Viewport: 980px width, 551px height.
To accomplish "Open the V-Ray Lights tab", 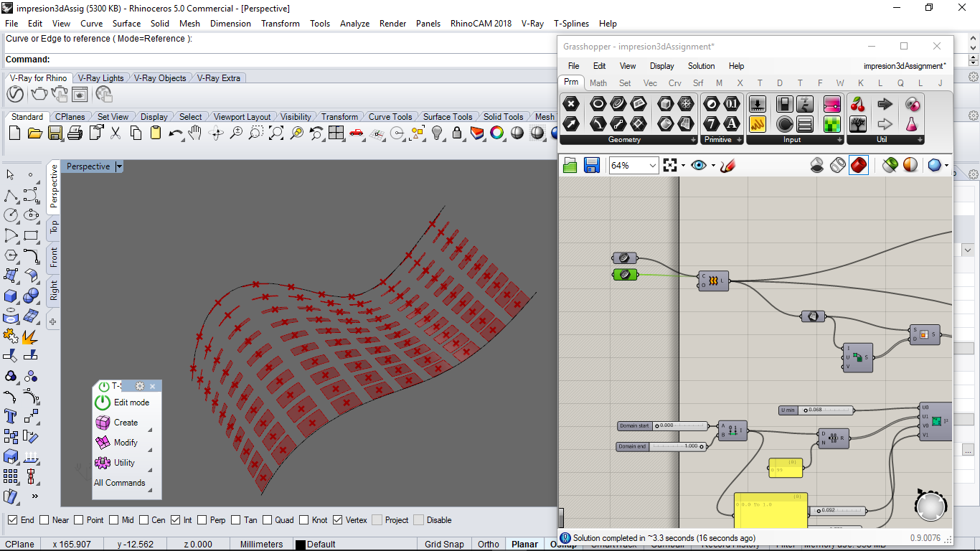I will click(100, 78).
